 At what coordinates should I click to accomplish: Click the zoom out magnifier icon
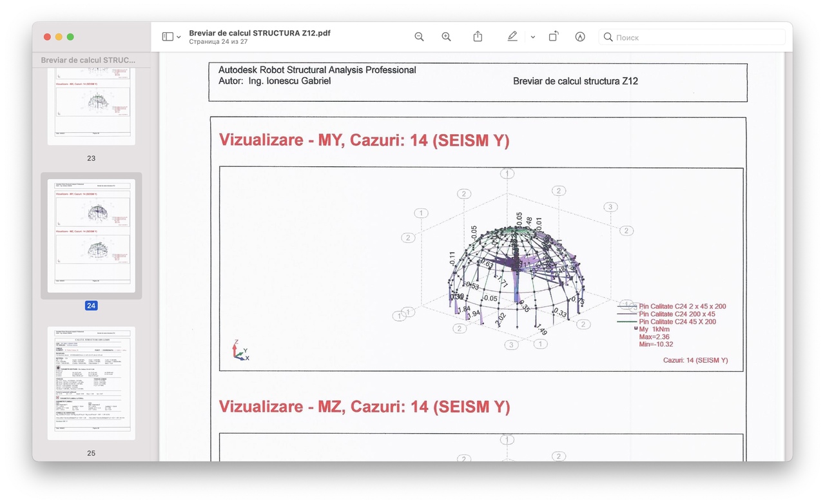[419, 37]
